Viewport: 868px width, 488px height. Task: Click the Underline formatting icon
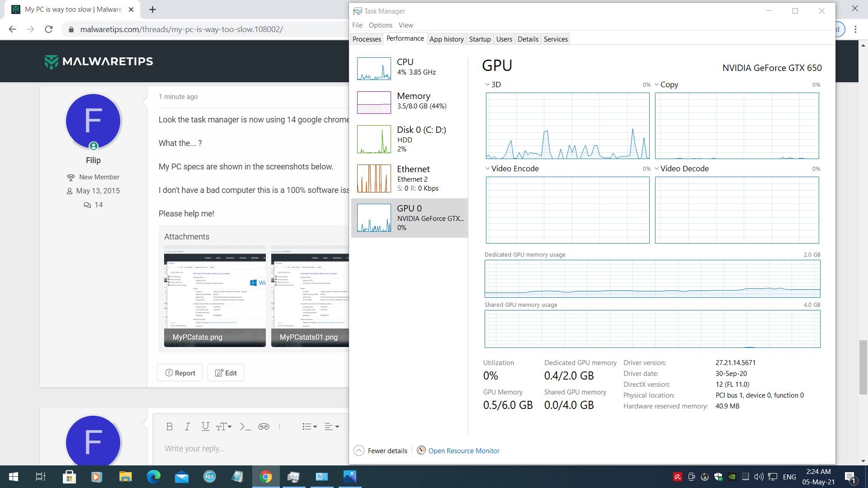click(x=205, y=427)
